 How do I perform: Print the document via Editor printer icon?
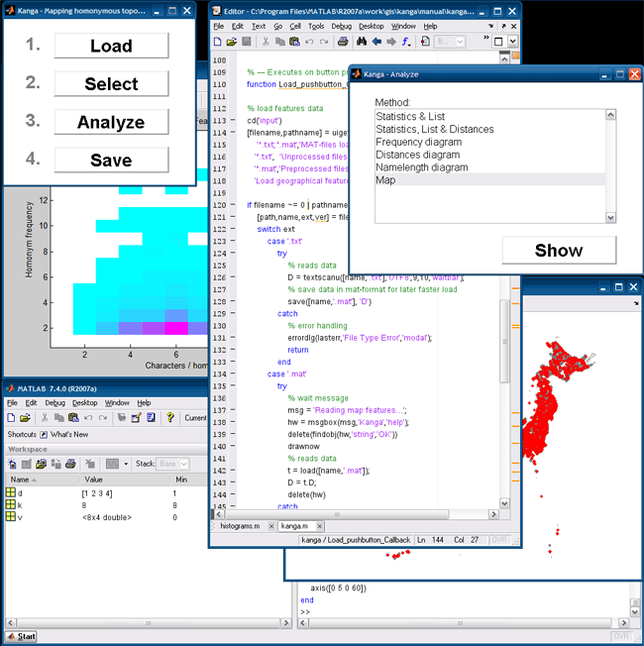pyautogui.click(x=343, y=42)
